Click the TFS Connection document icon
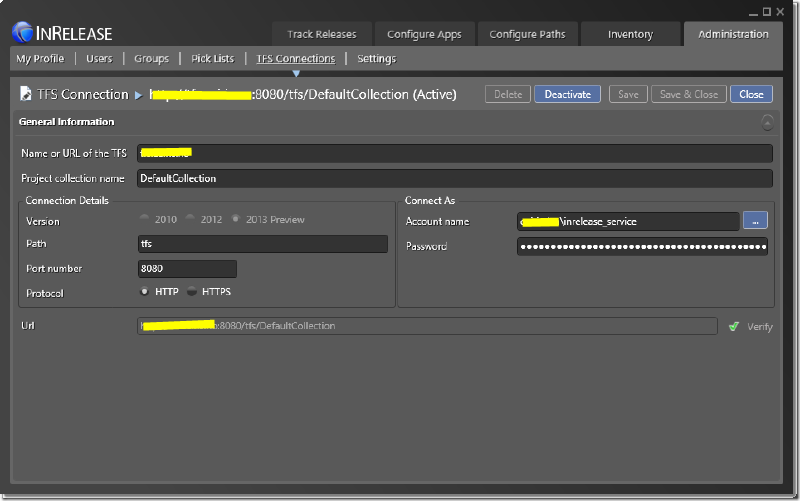The width and height of the screenshot is (800, 501). 26,93
